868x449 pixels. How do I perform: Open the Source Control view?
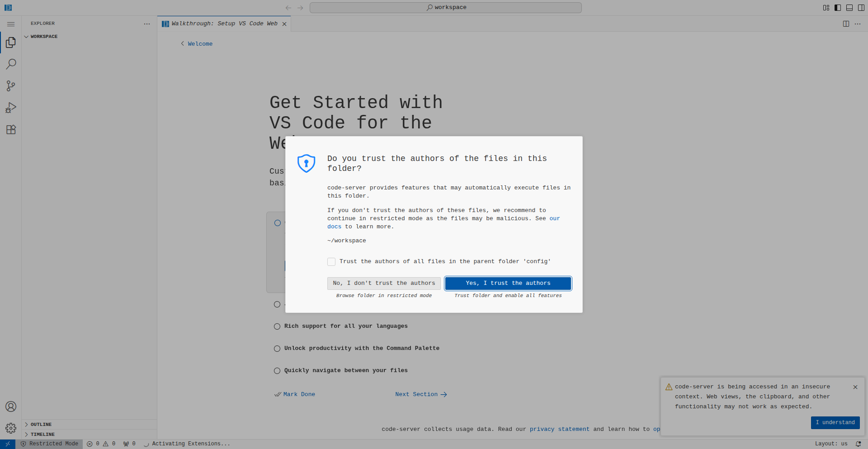coord(11,86)
